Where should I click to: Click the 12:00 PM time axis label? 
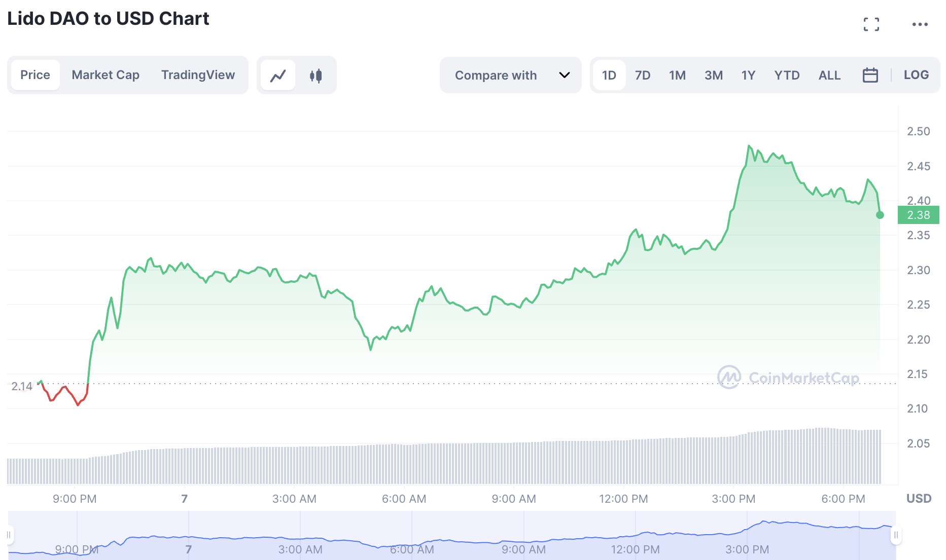(x=623, y=499)
